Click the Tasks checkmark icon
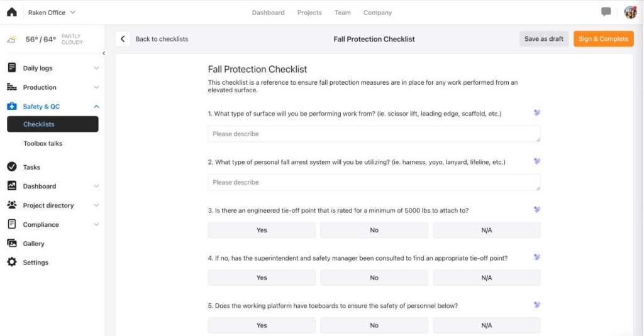Screen dimensions: 644x336 [11, 167]
